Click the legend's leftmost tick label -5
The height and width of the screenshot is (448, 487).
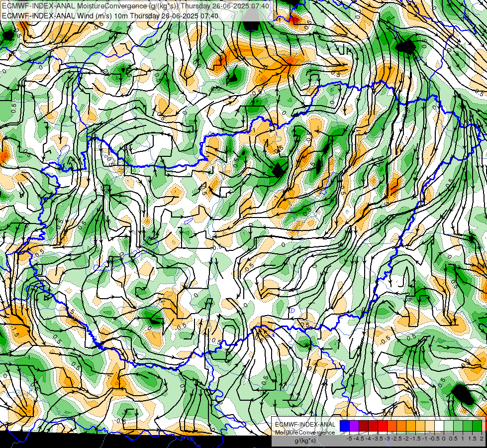pyautogui.click(x=349, y=439)
